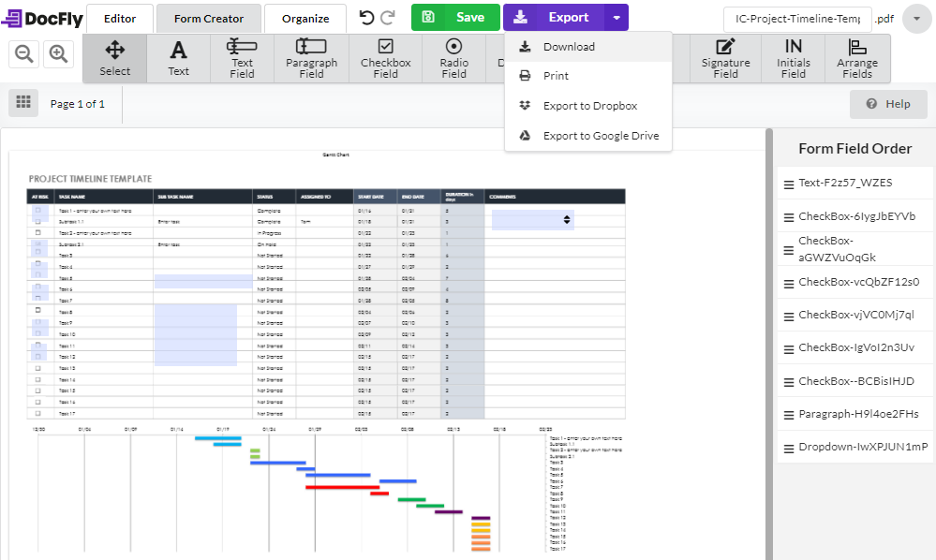
Task: Collapse the Export dropdown arrow
Action: coord(616,18)
